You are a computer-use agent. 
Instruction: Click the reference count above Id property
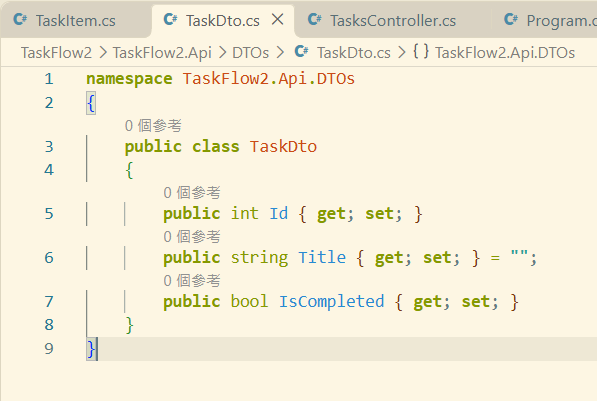pyautogui.click(x=192, y=193)
